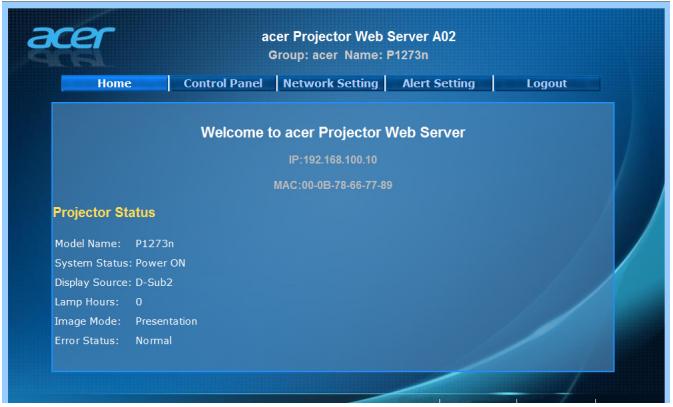Select the Model Name value P1273n
Image resolution: width=673 pixels, height=407 pixels.
coord(155,243)
